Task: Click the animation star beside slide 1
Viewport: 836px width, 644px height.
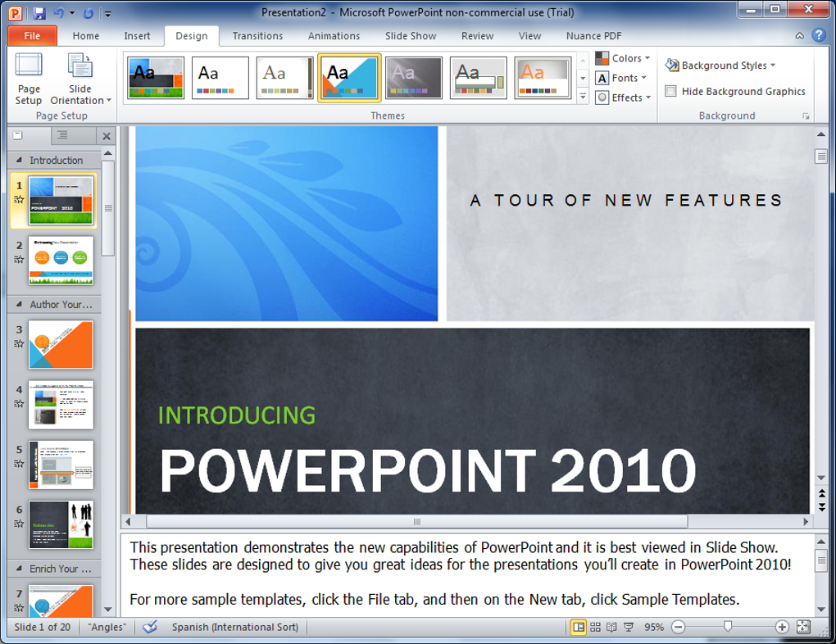Action: click(x=19, y=199)
